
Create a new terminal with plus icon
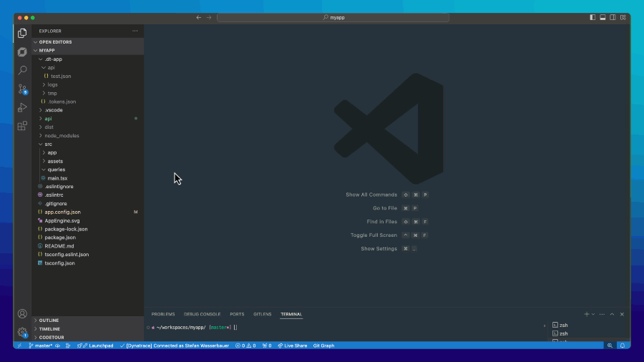click(x=587, y=314)
